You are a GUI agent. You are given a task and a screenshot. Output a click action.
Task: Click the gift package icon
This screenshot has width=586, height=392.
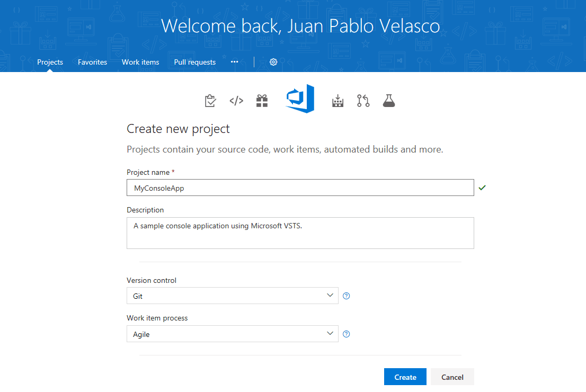pyautogui.click(x=262, y=101)
